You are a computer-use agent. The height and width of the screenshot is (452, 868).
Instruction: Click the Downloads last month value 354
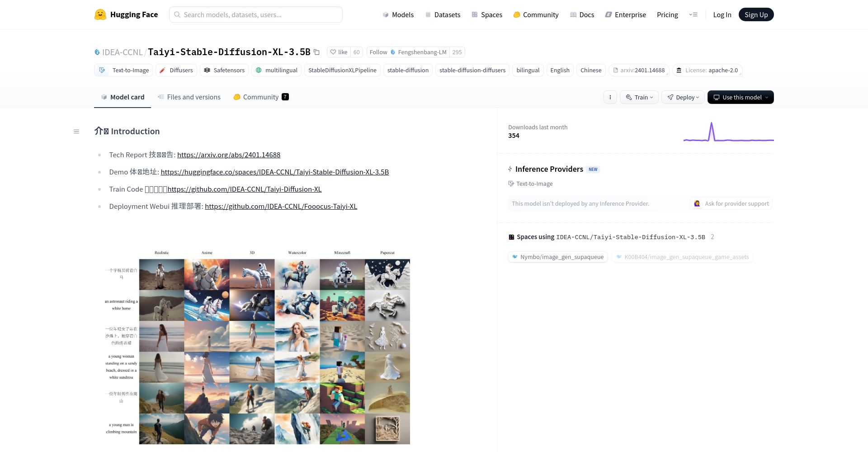(514, 136)
